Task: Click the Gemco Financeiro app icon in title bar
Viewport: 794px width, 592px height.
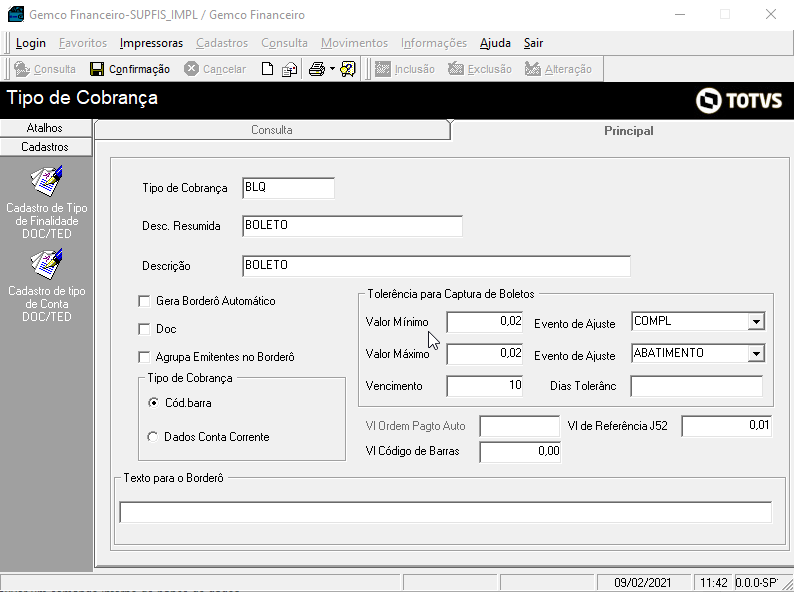Action: [x=16, y=14]
